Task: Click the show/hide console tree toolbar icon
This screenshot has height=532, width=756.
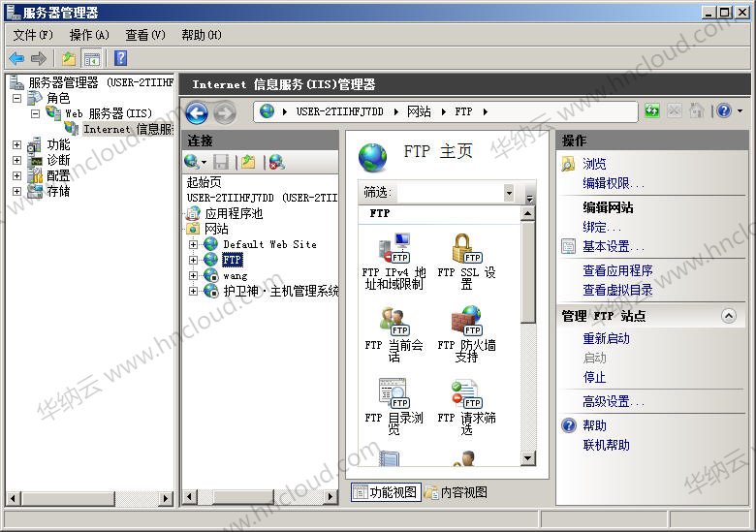Action: [92, 59]
